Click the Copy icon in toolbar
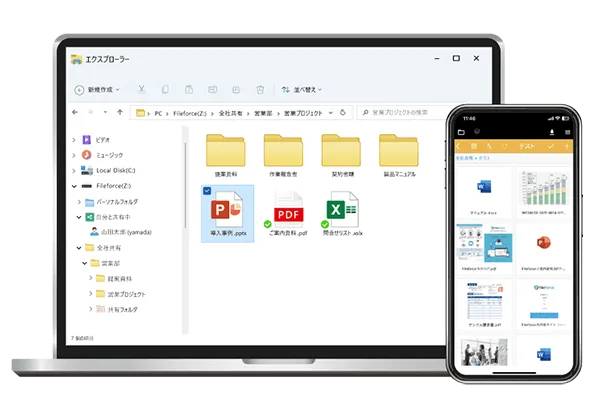Image resolution: width=600 pixels, height=407 pixels. click(x=166, y=89)
